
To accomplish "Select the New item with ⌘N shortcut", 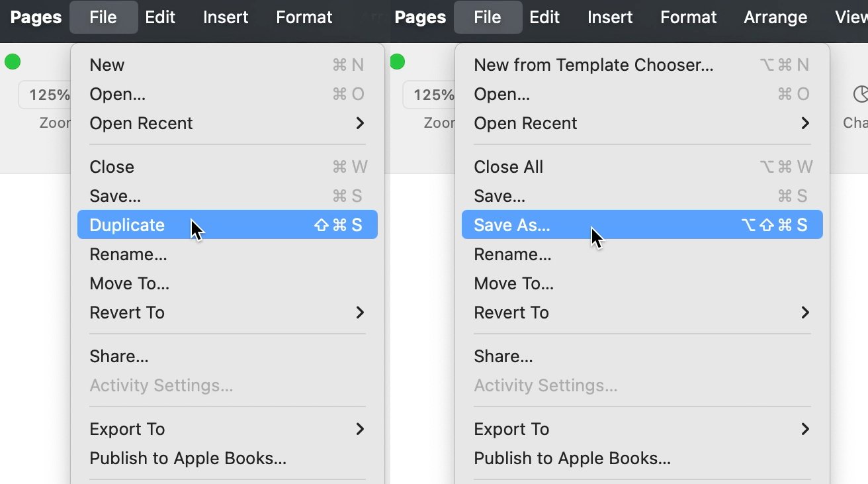I will click(x=228, y=65).
